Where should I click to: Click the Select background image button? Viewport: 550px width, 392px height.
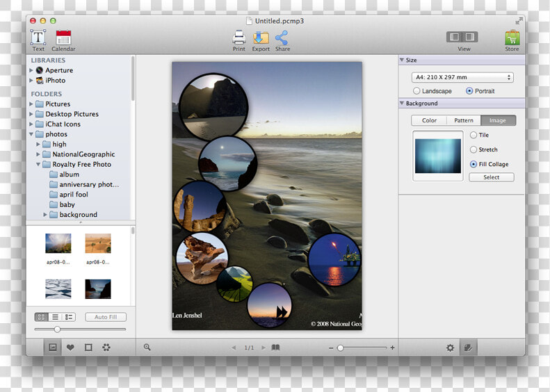click(492, 177)
